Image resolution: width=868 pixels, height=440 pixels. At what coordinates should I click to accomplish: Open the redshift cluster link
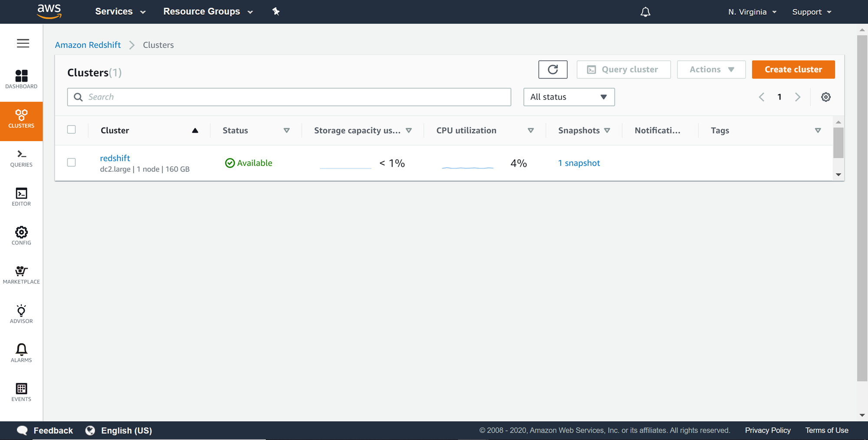115,158
